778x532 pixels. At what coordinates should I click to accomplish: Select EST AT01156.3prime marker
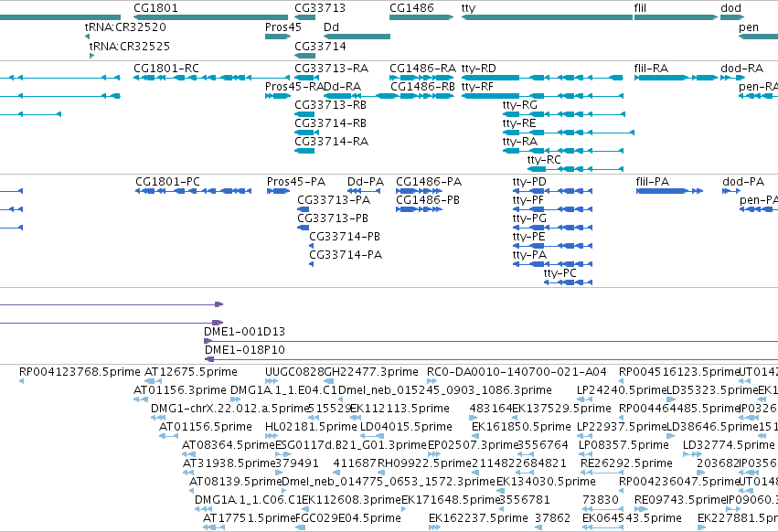coord(141,399)
